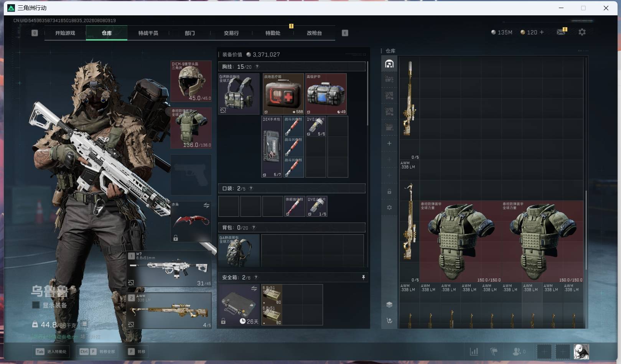Open the 改枪台 tab

(x=314, y=33)
